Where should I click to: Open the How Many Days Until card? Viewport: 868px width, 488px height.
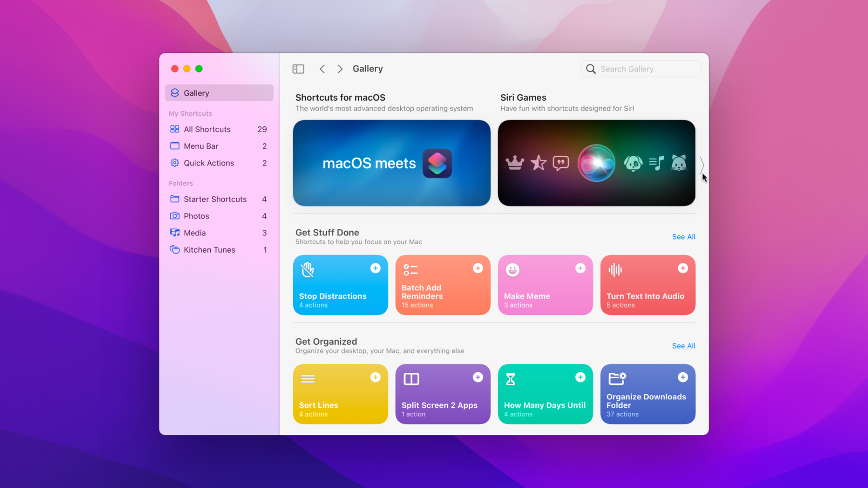tap(545, 394)
